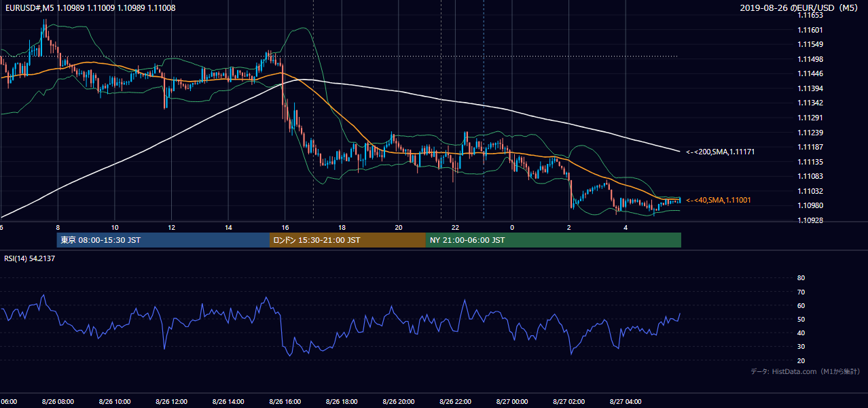Click the 8/26 20:00 time label

point(399,401)
